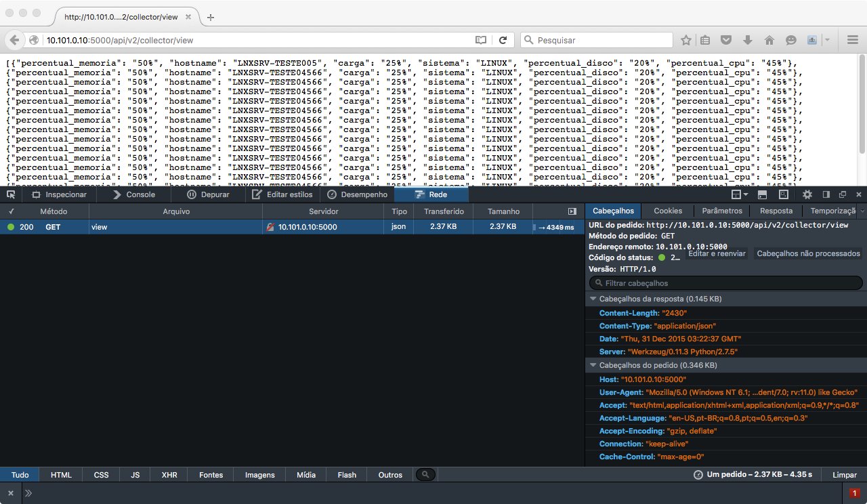867x504 pixels.
Task: Show bookmarks list icon
Action: (x=705, y=40)
